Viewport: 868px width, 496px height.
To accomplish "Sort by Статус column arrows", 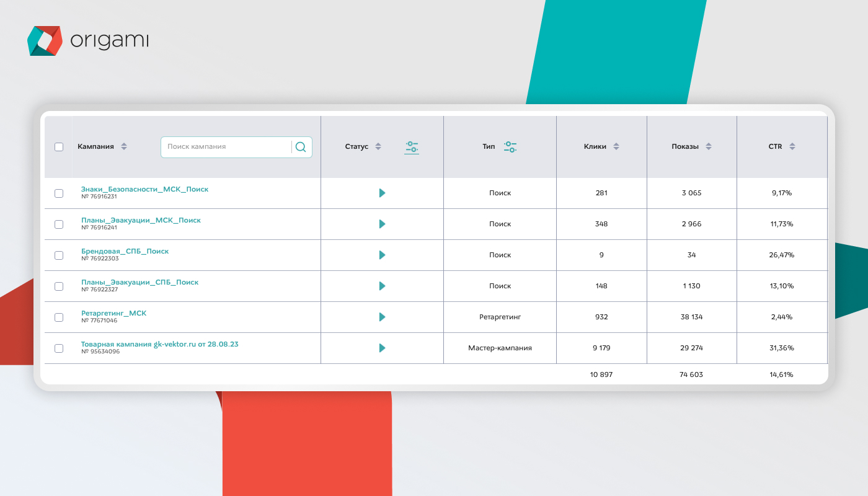I will (378, 147).
